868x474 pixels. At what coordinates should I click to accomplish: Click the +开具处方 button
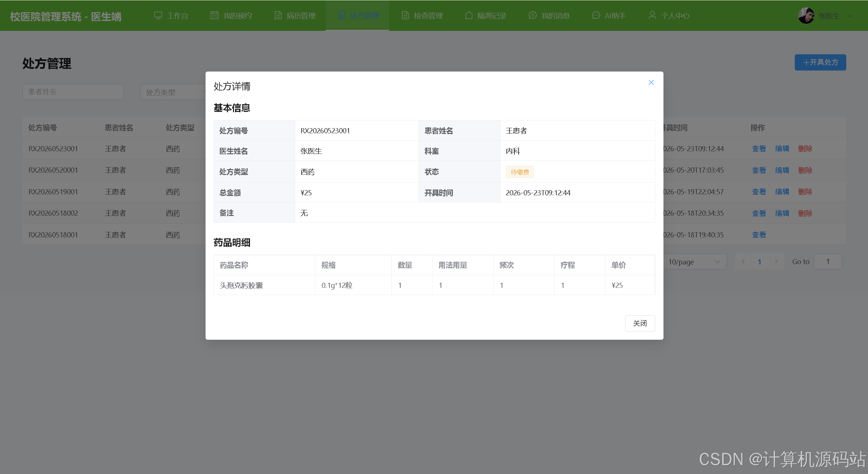tap(820, 62)
